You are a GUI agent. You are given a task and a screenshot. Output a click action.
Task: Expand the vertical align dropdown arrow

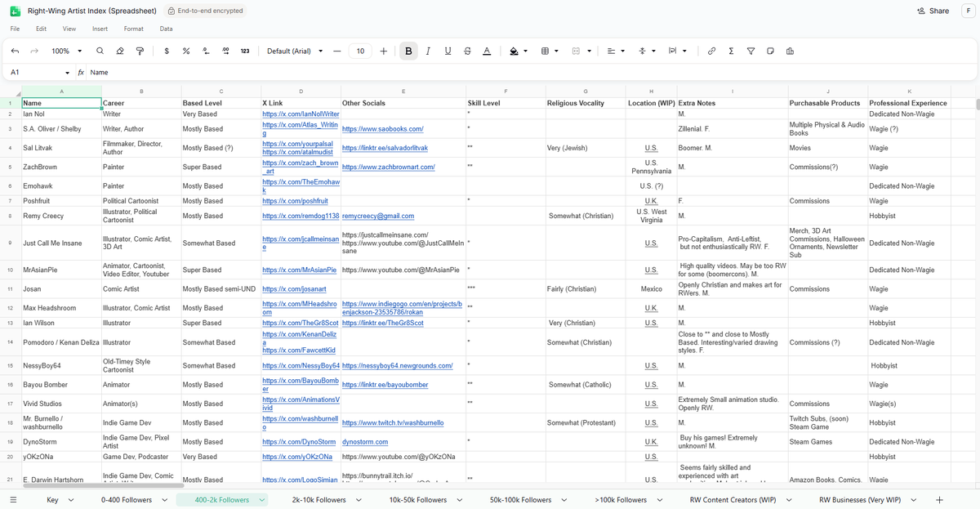coord(653,51)
